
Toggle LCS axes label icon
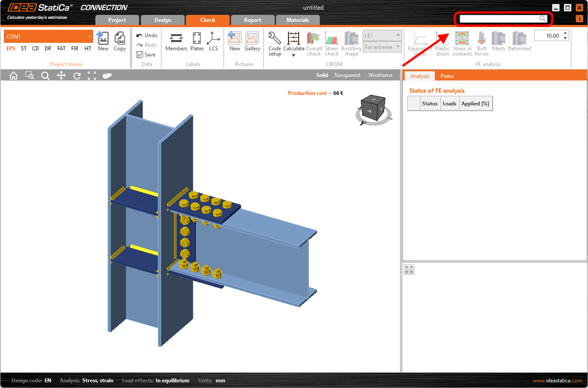click(x=213, y=39)
